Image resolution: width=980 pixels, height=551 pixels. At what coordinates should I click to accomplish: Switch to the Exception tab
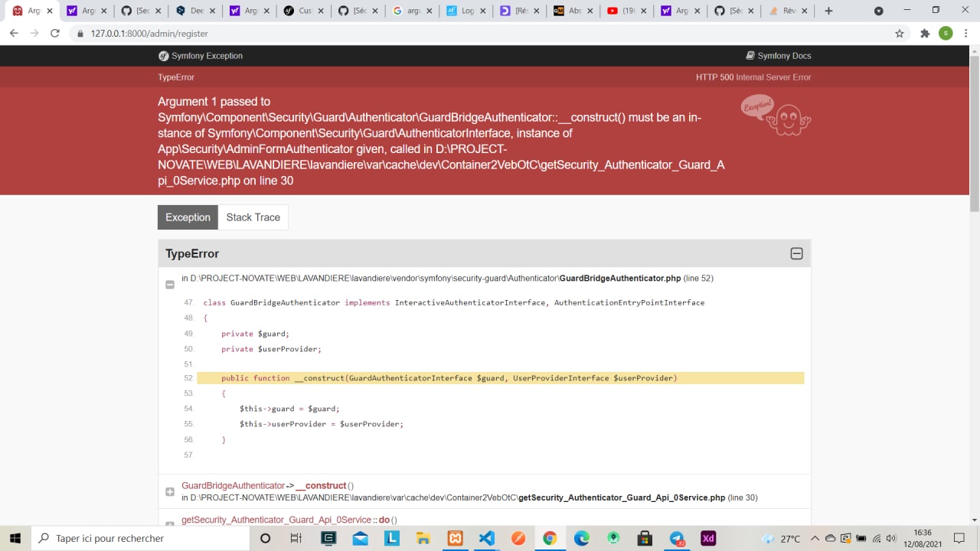[188, 217]
